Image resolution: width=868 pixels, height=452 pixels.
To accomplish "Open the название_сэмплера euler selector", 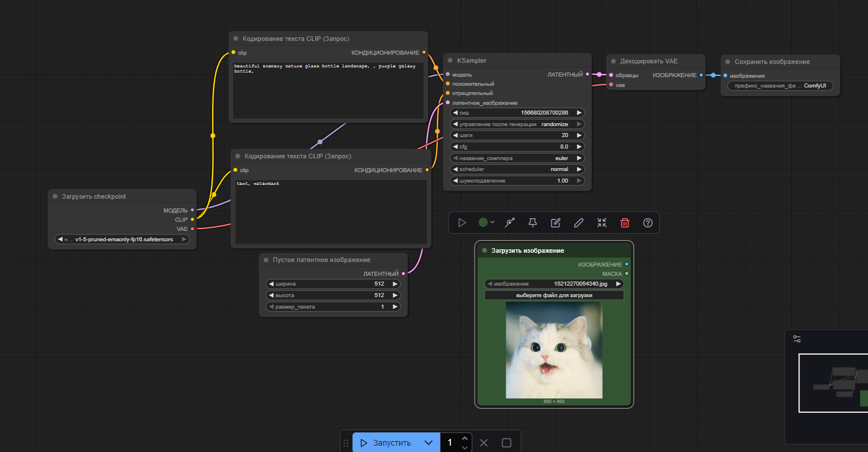I will click(517, 158).
